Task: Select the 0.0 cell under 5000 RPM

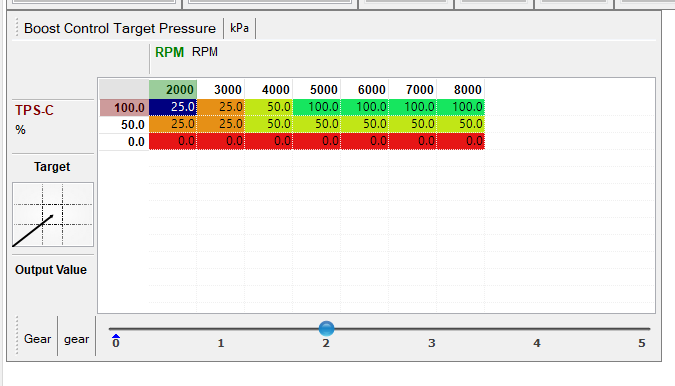Action: click(x=317, y=141)
